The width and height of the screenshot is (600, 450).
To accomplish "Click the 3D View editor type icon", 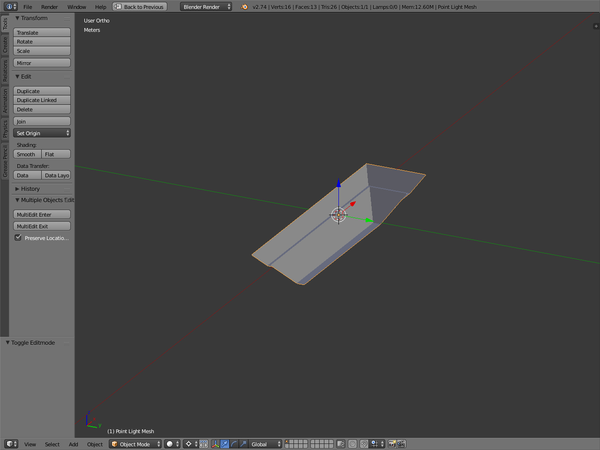I will 10,443.
